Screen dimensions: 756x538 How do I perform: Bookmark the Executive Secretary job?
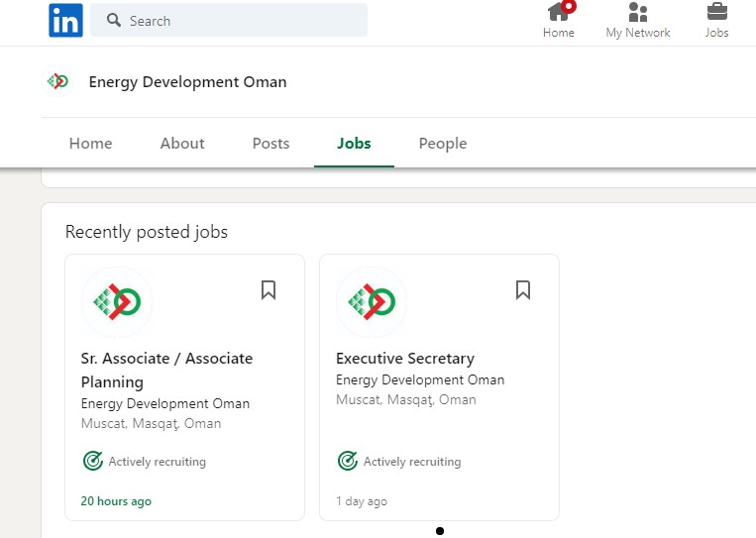point(523,290)
